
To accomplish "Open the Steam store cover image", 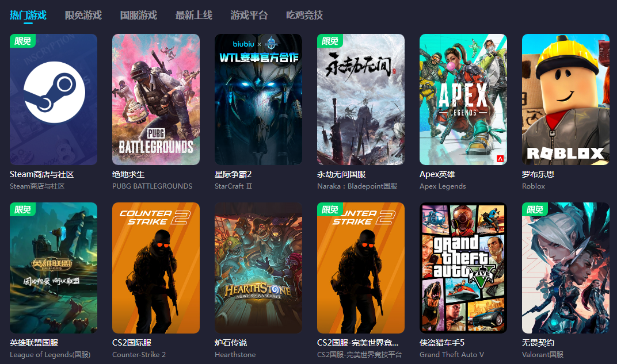I will (54, 99).
